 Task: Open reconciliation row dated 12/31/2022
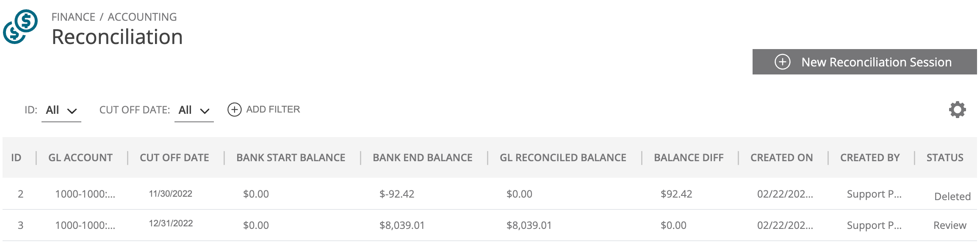pyautogui.click(x=490, y=225)
